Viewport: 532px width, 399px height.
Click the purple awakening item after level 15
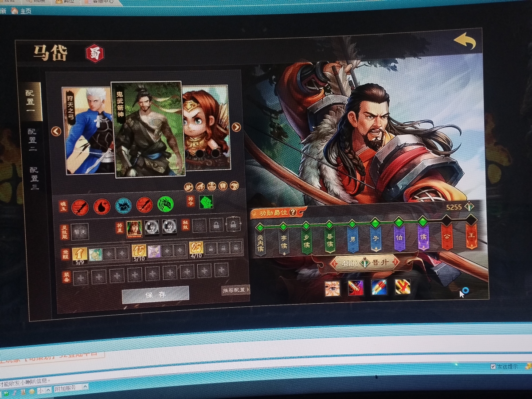tap(154, 251)
